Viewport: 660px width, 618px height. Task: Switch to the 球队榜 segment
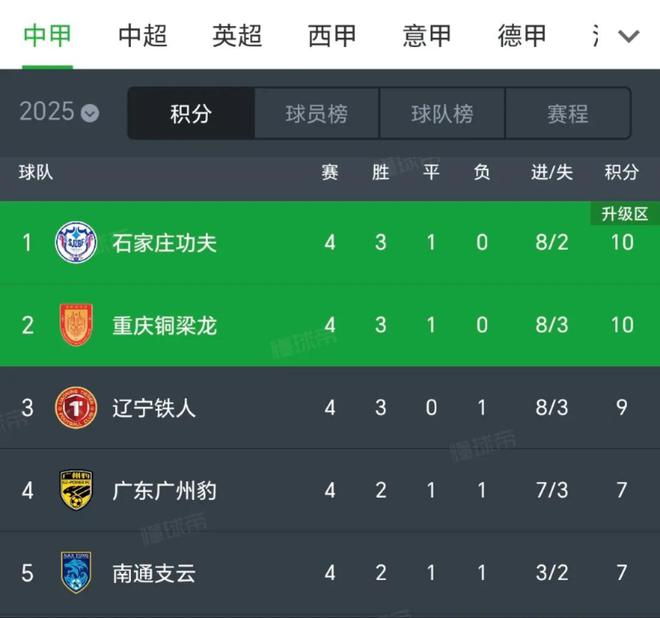pos(442,113)
